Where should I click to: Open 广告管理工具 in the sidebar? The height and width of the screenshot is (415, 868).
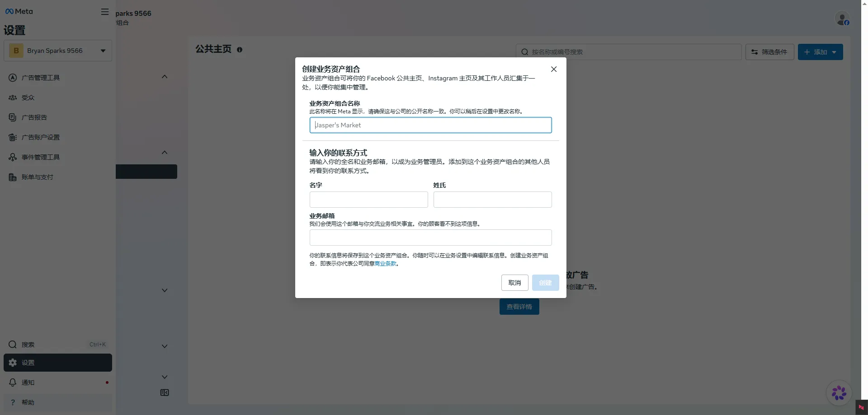[58, 78]
